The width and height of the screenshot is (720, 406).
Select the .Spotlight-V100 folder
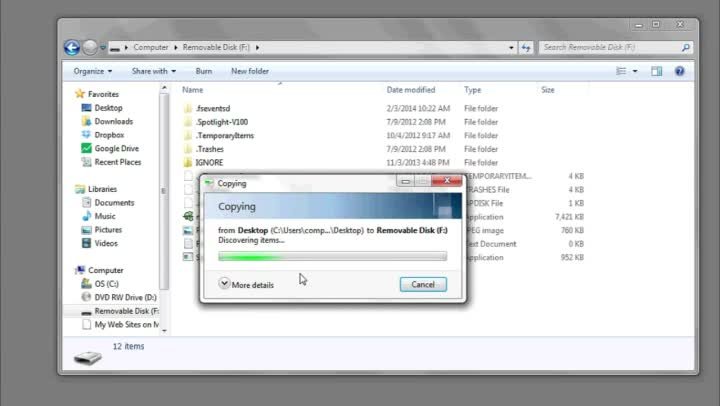click(221, 122)
